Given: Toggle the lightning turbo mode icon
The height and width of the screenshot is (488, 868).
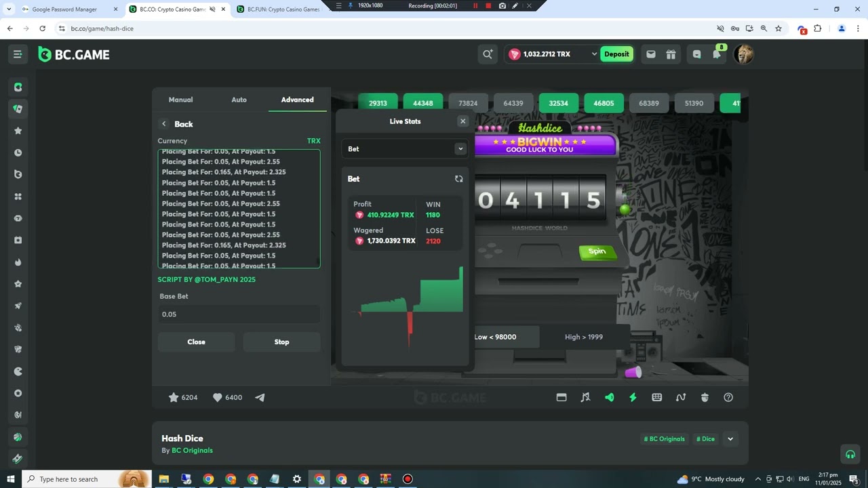Looking at the screenshot, I should tap(633, 397).
